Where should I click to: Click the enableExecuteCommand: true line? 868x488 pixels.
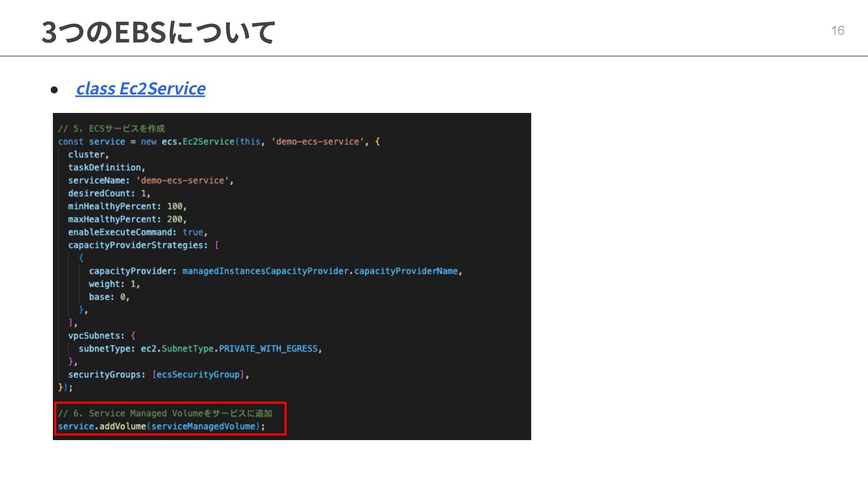137,232
